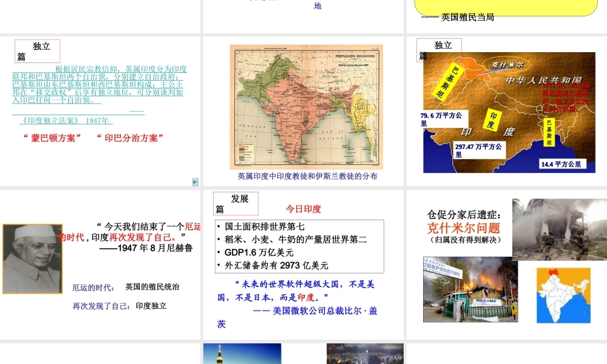Viewport: 607px width, 364px height.
Task: Click the underlined religious partition paragraph link
Action: click(100, 85)
